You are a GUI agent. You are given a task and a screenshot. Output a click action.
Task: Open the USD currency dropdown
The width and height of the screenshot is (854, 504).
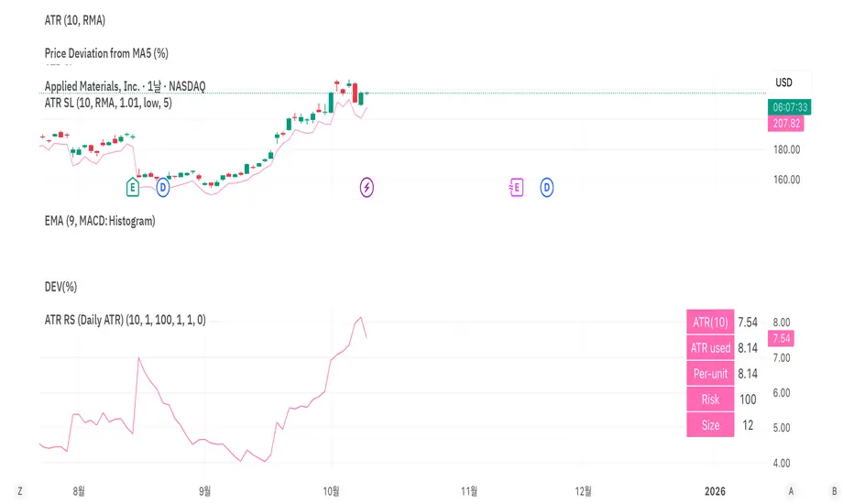(x=784, y=82)
